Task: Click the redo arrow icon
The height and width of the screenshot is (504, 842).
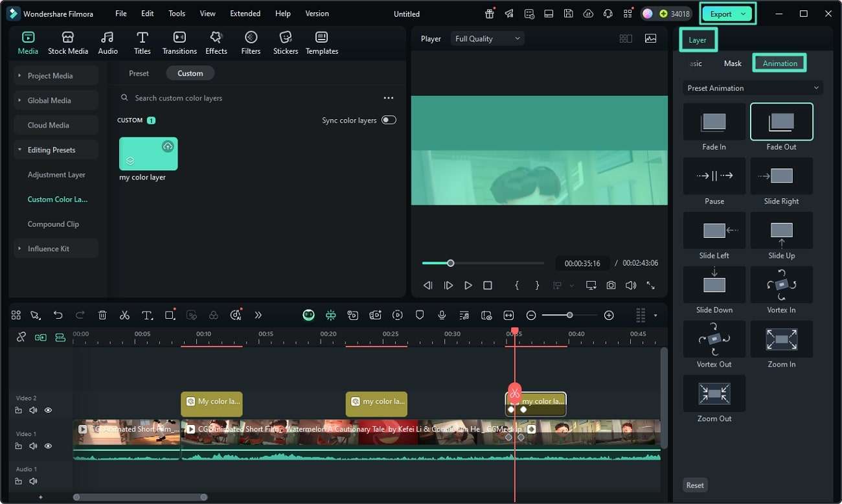Action: [x=80, y=315]
